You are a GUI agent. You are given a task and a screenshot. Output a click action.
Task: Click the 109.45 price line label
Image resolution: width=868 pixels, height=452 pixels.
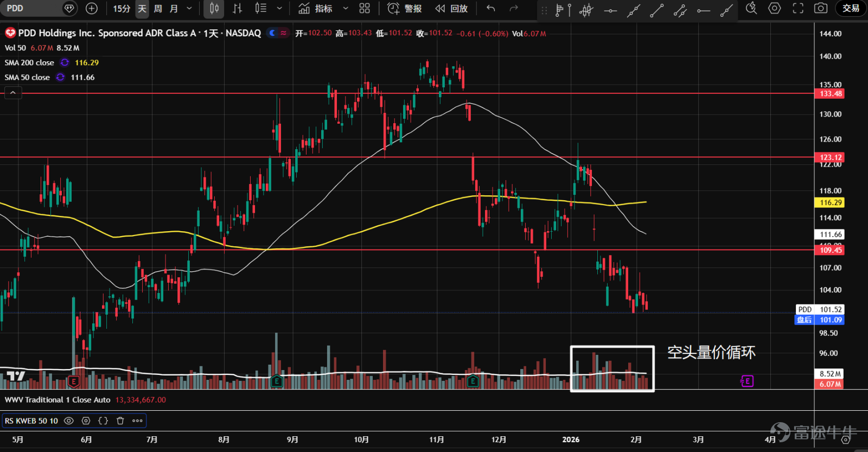830,250
